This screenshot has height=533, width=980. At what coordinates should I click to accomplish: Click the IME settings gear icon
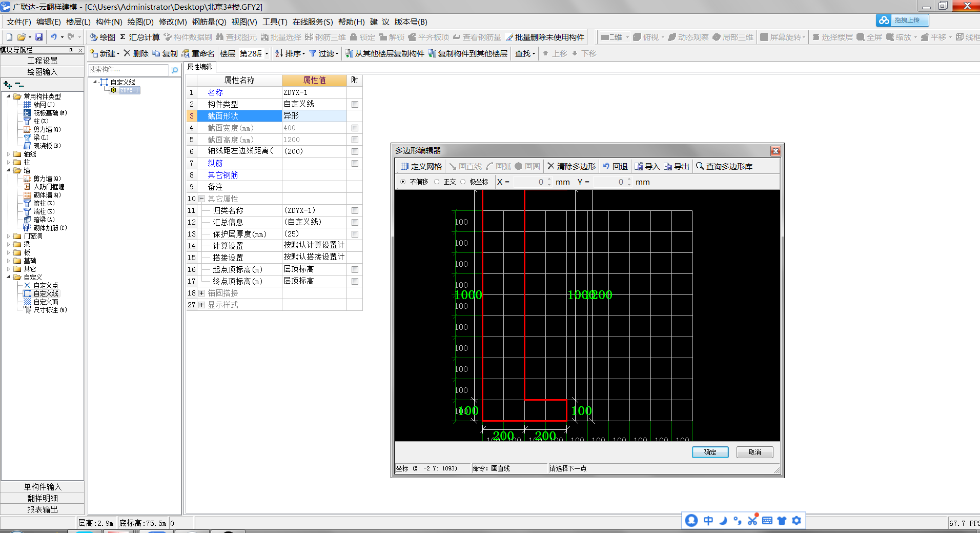[796, 520]
